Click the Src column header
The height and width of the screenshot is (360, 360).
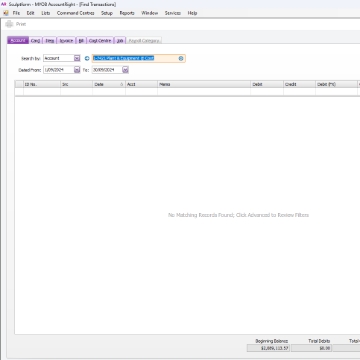pos(76,84)
